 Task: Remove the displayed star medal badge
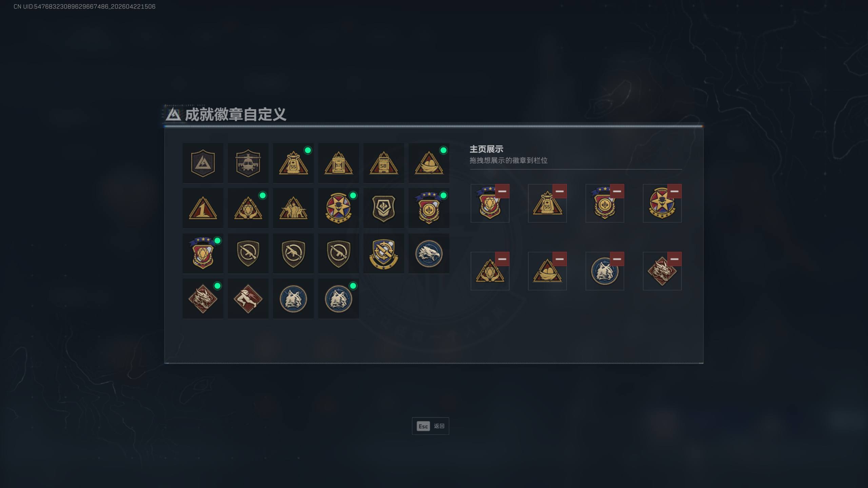click(x=674, y=191)
